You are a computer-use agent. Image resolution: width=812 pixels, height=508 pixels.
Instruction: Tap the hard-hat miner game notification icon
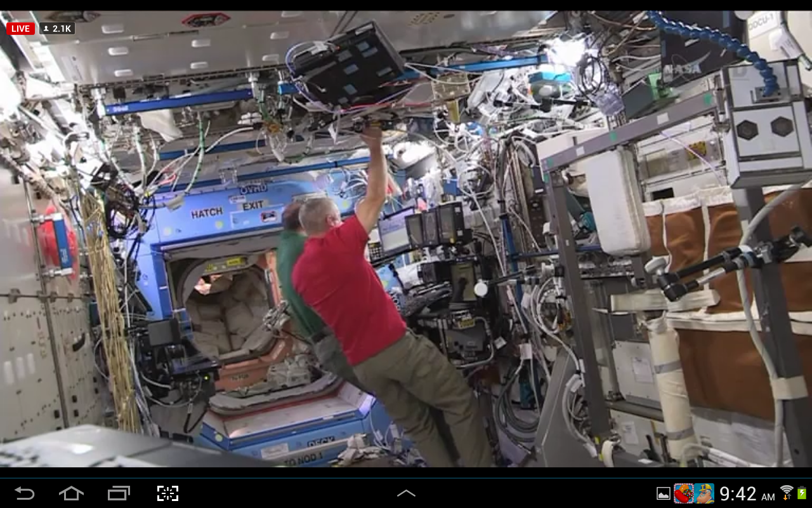tap(704, 493)
